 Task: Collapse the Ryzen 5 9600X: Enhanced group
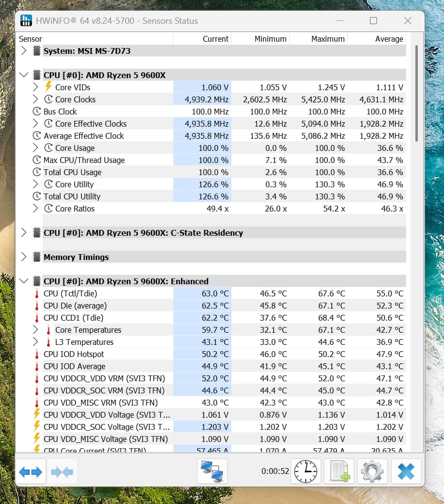[23, 281]
